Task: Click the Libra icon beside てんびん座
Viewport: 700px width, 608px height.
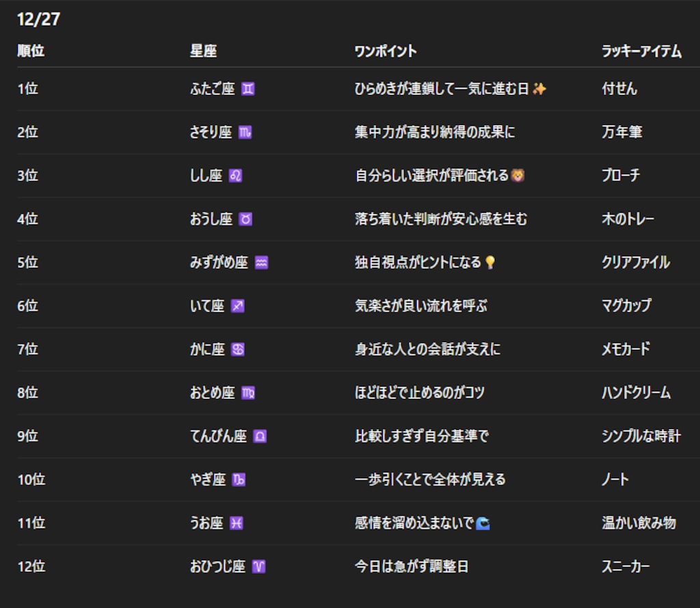Action: pyautogui.click(x=259, y=436)
